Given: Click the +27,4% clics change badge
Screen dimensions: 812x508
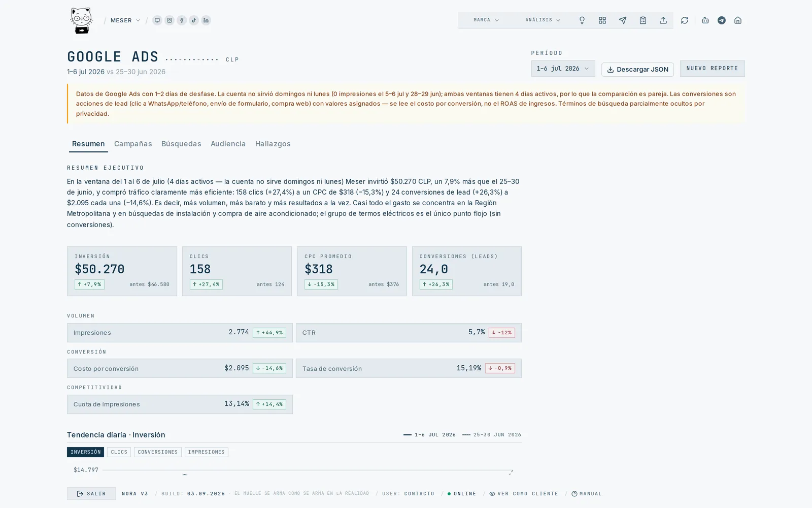Looking at the screenshot, I should 206,284.
